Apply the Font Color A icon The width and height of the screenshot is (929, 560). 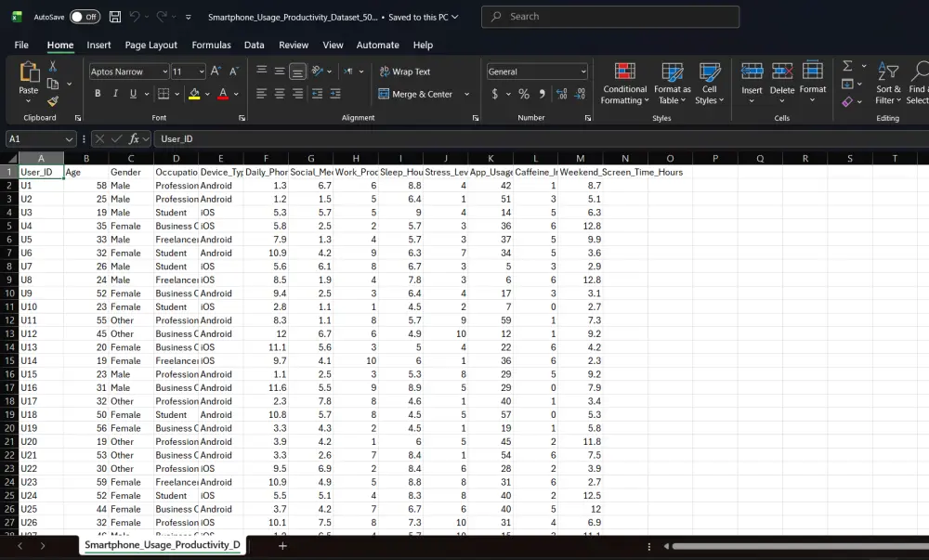[223, 94]
